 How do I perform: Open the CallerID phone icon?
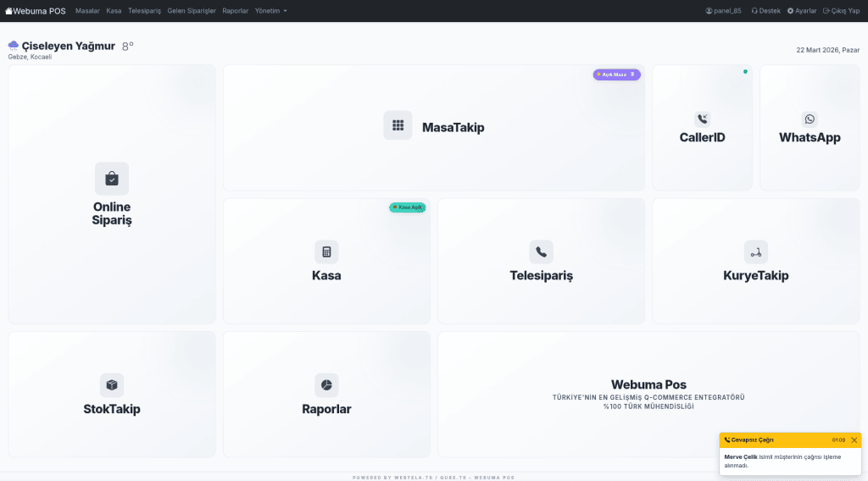point(702,119)
